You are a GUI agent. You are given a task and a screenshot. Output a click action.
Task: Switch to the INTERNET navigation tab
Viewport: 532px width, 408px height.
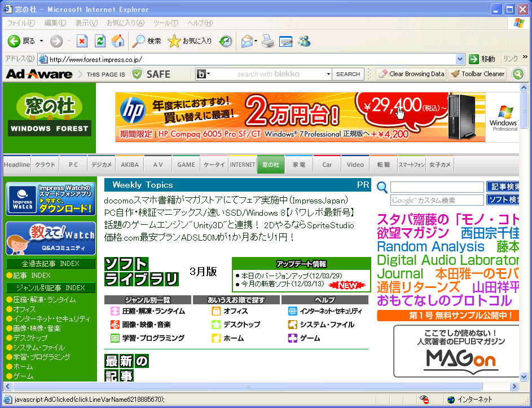(242, 165)
